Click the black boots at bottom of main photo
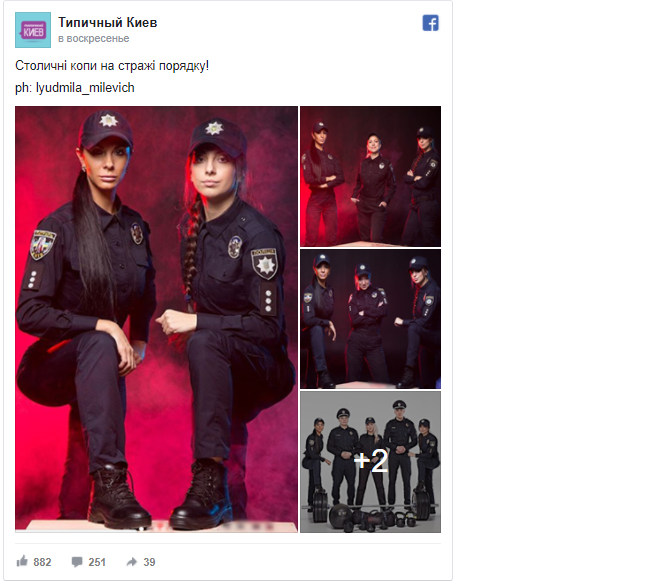 [x=160, y=495]
